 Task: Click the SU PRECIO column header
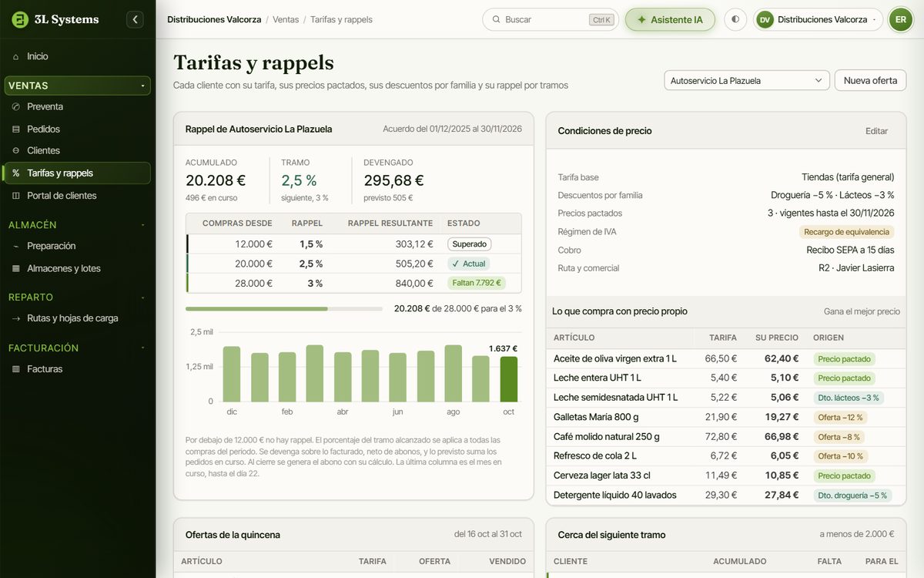[x=777, y=338]
